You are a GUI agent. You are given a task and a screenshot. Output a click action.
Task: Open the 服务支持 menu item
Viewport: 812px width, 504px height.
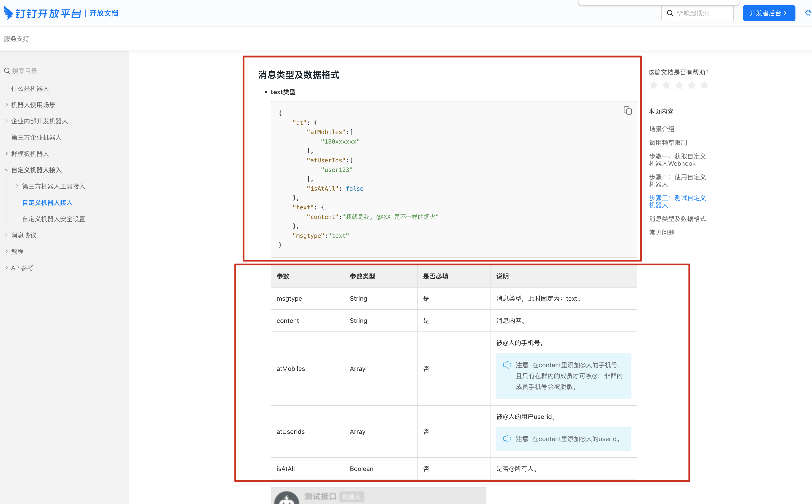17,39
